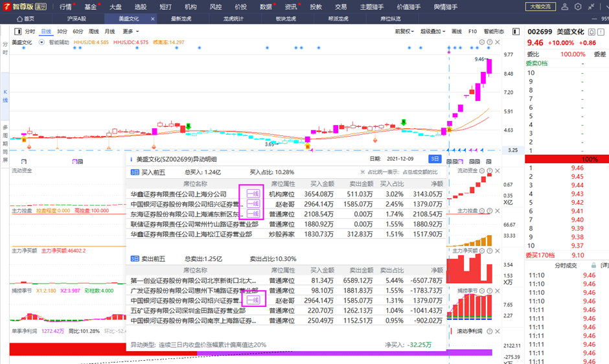Click the pin window icon in title bar
This screenshot has width=609, height=364.
pos(591,6)
